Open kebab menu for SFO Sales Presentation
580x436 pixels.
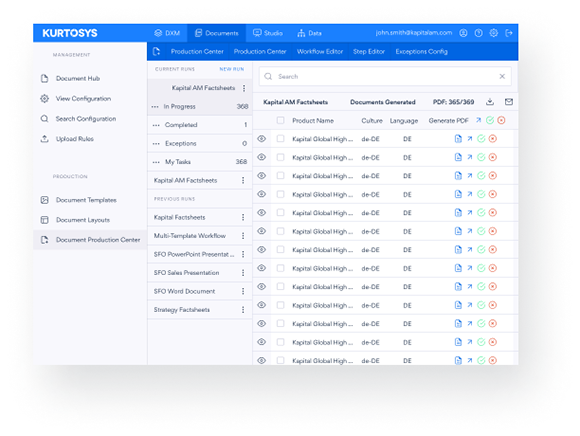coord(243,273)
